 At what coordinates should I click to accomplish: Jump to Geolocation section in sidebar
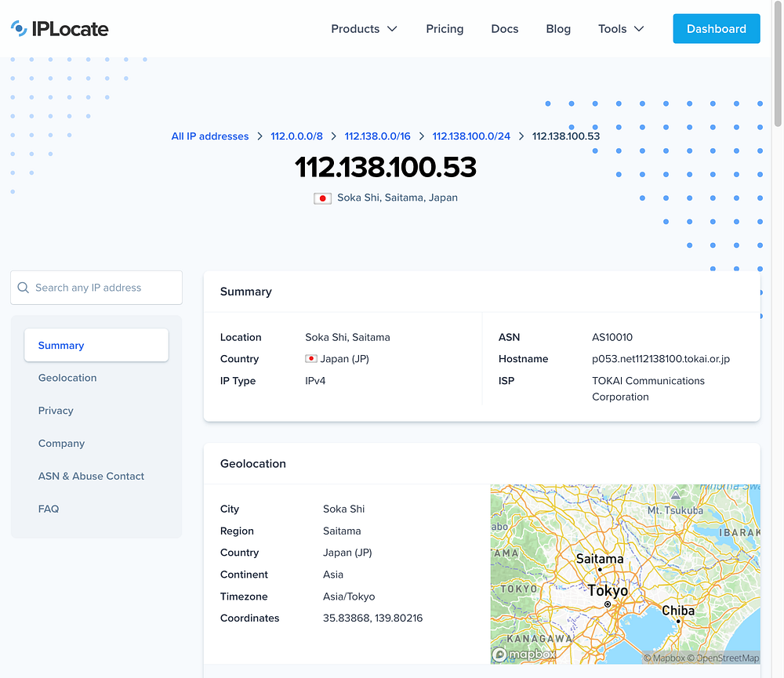click(67, 378)
